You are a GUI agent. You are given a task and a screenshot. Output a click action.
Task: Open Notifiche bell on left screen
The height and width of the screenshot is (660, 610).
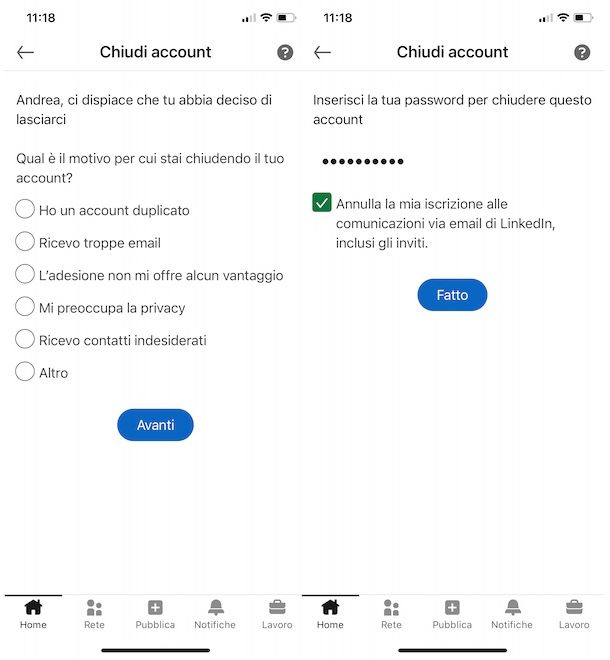(x=215, y=608)
